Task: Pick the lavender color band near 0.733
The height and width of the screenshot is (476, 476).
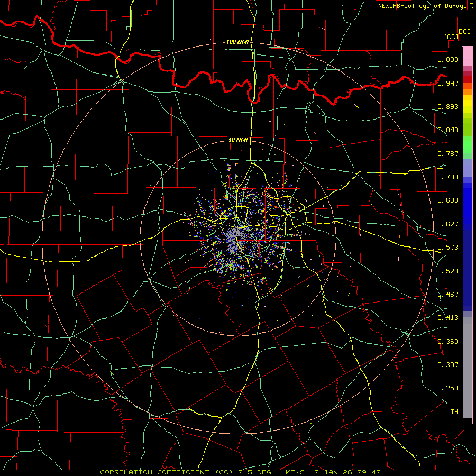Action: [x=467, y=168]
